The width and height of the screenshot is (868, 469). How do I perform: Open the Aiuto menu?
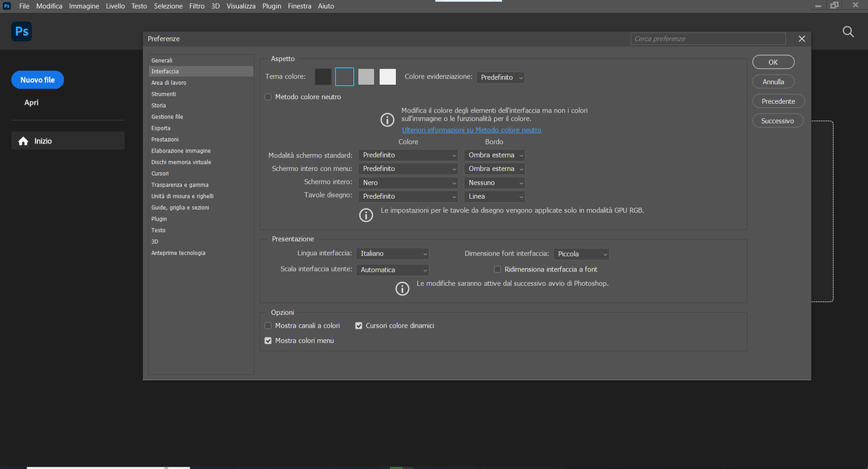tap(325, 6)
